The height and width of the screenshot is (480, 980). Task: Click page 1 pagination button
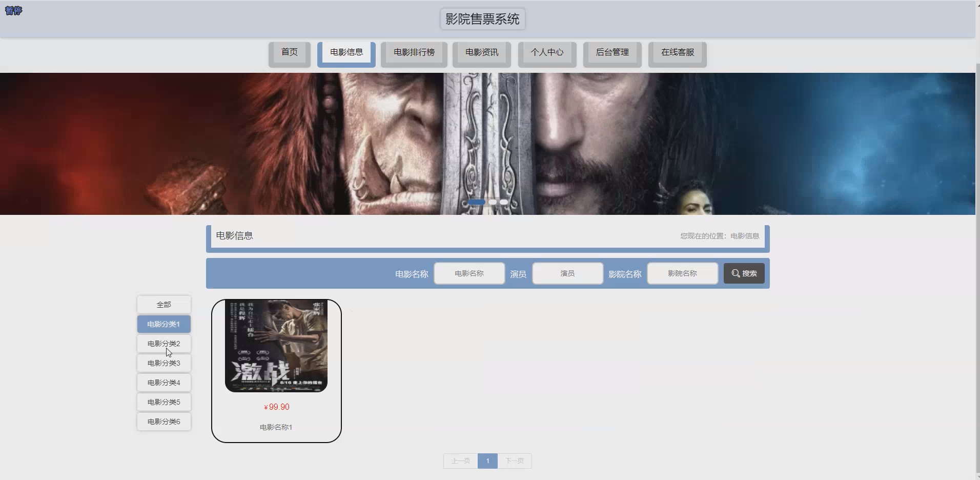[487, 461]
